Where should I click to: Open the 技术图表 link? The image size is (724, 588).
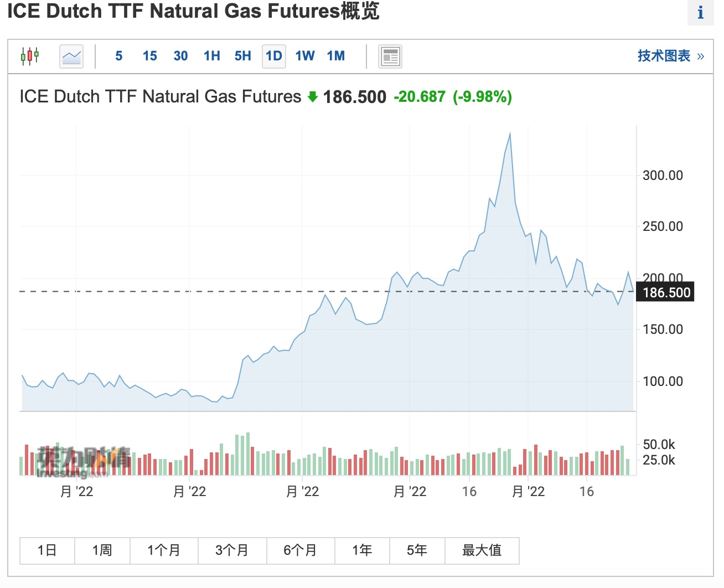click(x=670, y=56)
